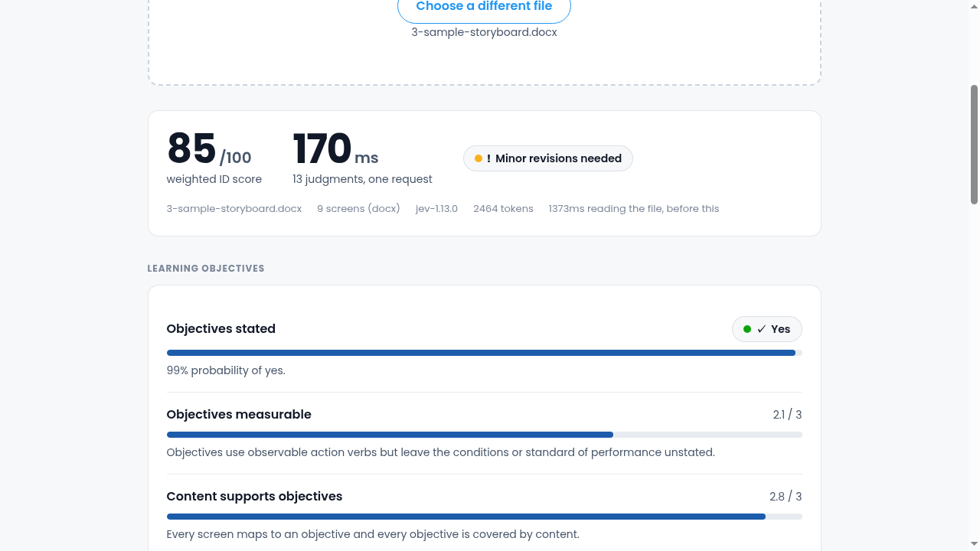Click the uploaded filename 3-sample-storyboard.docx under the button
Image resolution: width=980 pixels, height=551 pixels.
[x=484, y=33]
